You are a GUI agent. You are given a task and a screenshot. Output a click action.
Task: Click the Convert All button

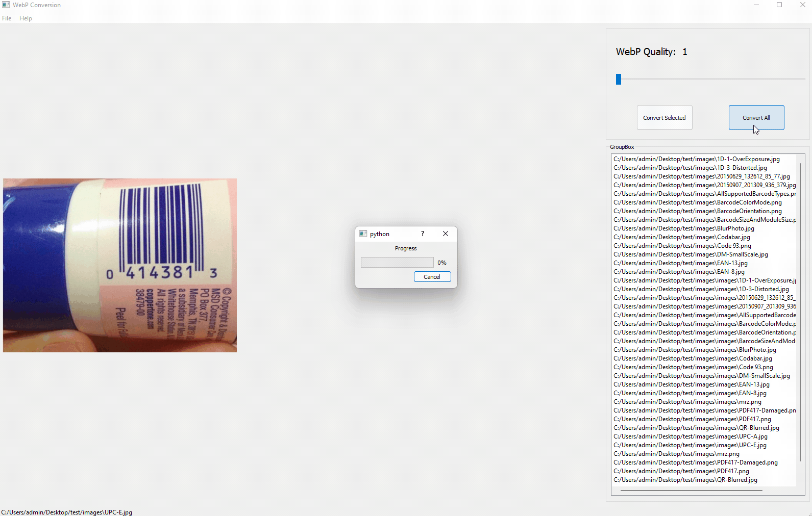tap(756, 118)
